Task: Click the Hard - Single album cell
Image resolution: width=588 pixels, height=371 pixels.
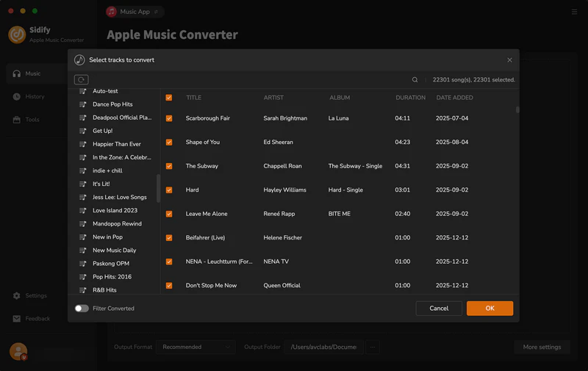Action: click(x=345, y=190)
